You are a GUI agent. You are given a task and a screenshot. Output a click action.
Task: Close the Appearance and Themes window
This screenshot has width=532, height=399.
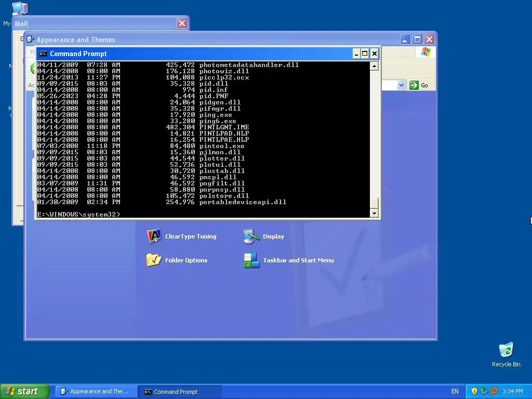pos(429,39)
